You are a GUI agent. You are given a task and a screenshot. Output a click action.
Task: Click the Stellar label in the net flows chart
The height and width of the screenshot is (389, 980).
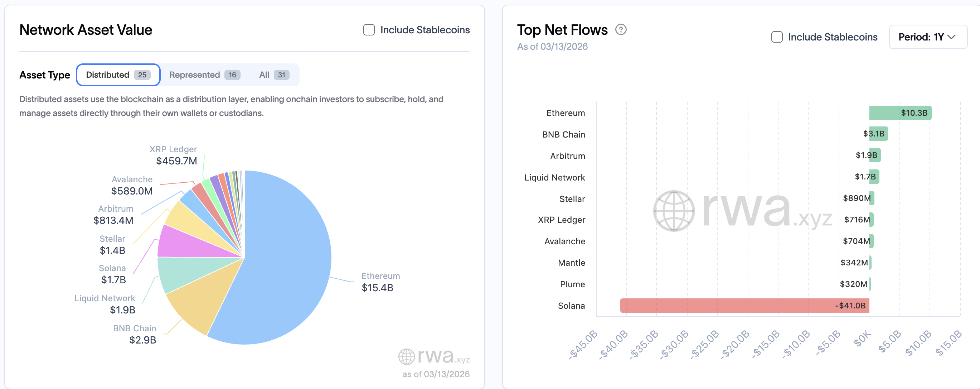click(573, 199)
